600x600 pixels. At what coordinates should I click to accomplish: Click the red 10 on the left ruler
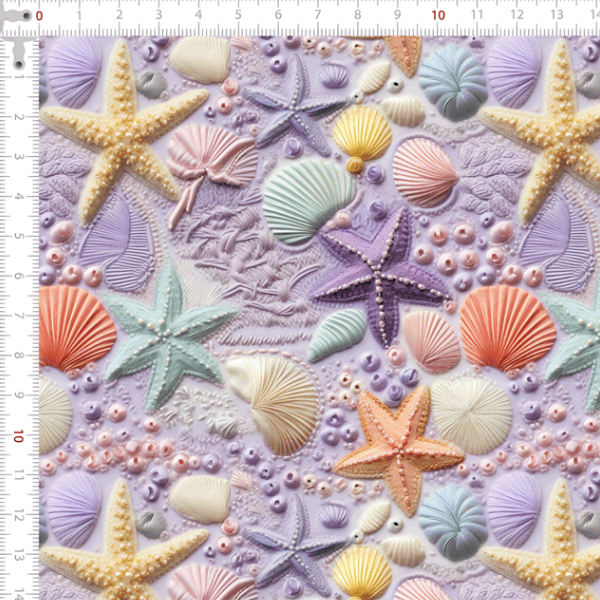point(18,437)
